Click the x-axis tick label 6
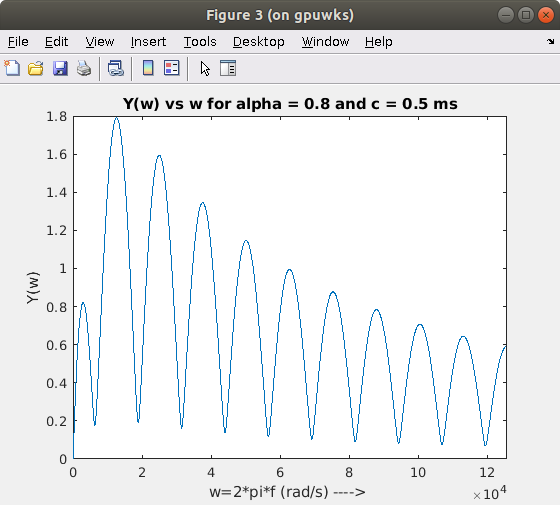560x505 pixels. pyautogui.click(x=280, y=472)
